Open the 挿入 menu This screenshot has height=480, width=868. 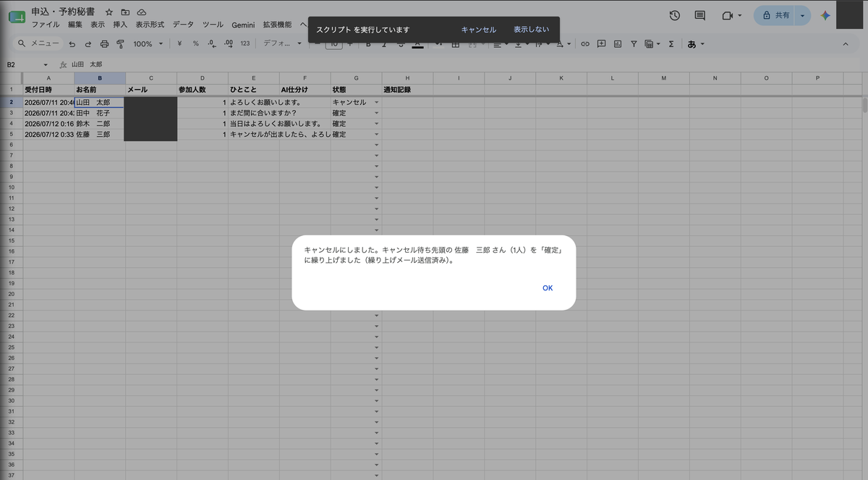[120, 25]
